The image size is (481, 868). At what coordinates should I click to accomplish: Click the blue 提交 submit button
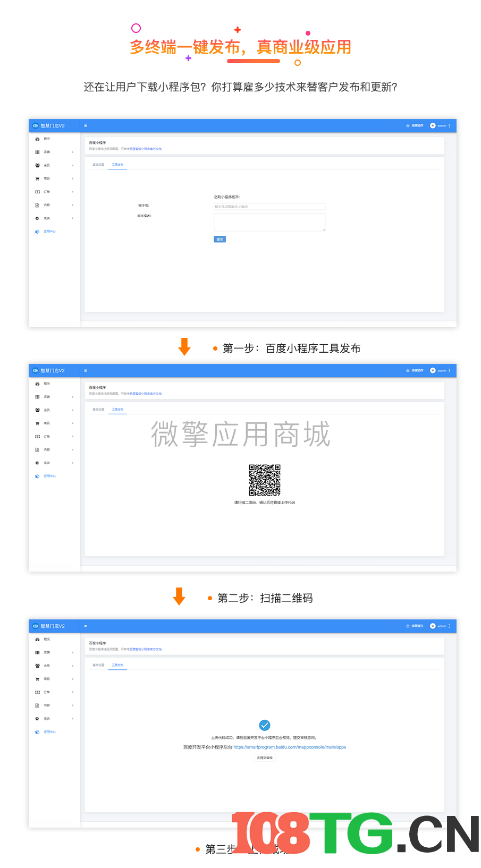click(220, 240)
